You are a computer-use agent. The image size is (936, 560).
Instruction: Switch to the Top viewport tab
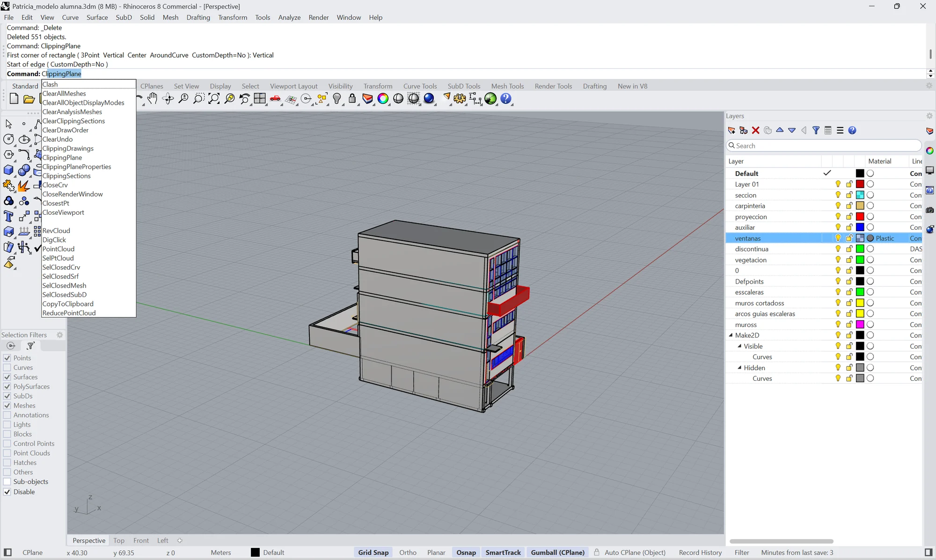coord(119,540)
